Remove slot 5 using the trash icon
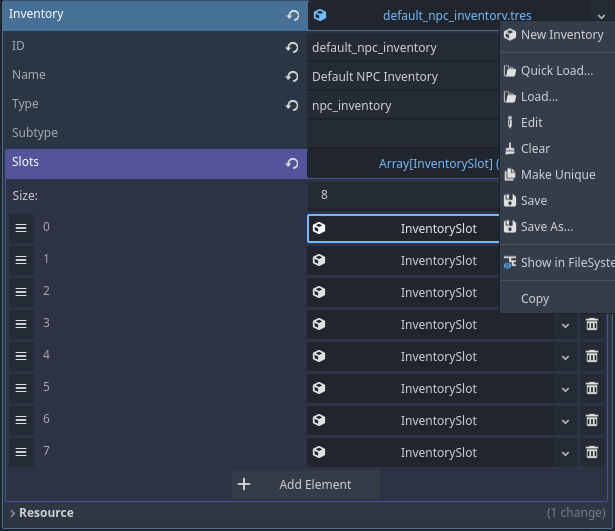Image resolution: width=615 pixels, height=531 pixels. coord(592,388)
